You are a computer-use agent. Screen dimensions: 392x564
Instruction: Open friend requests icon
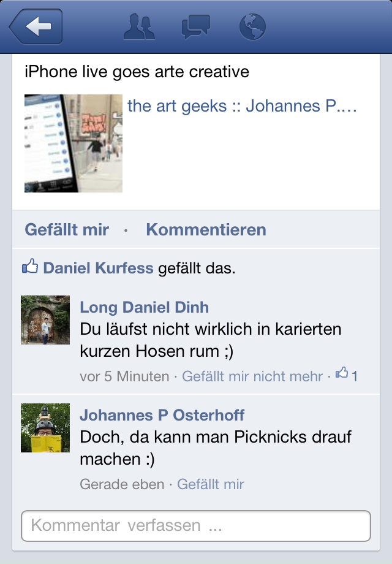pyautogui.click(x=139, y=26)
